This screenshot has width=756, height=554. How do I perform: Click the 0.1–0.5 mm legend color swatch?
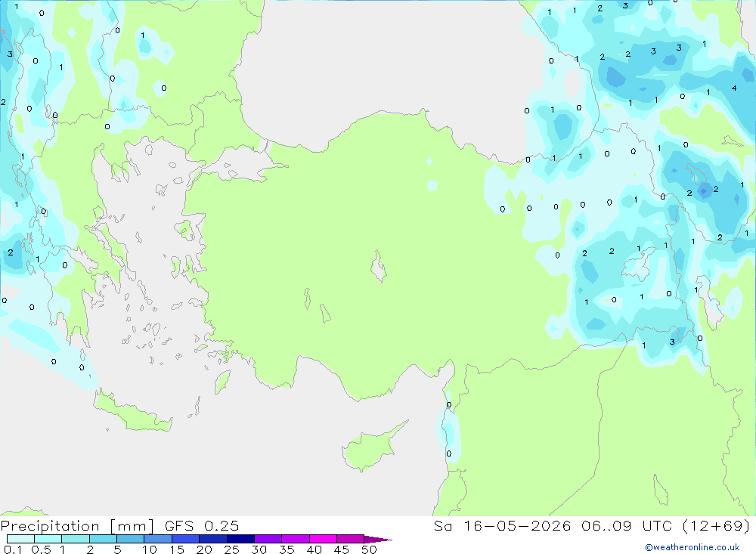tap(20, 539)
